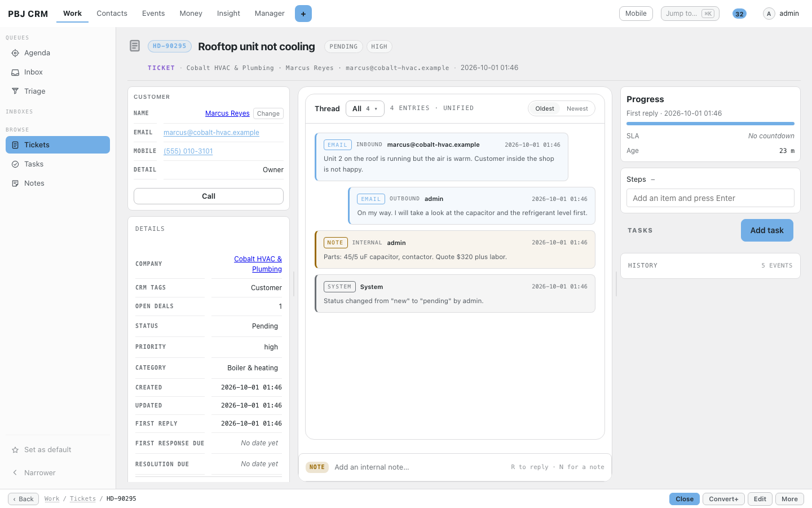This screenshot has width=812, height=508.
Task: Open the Convert+ menu
Action: [x=723, y=499]
